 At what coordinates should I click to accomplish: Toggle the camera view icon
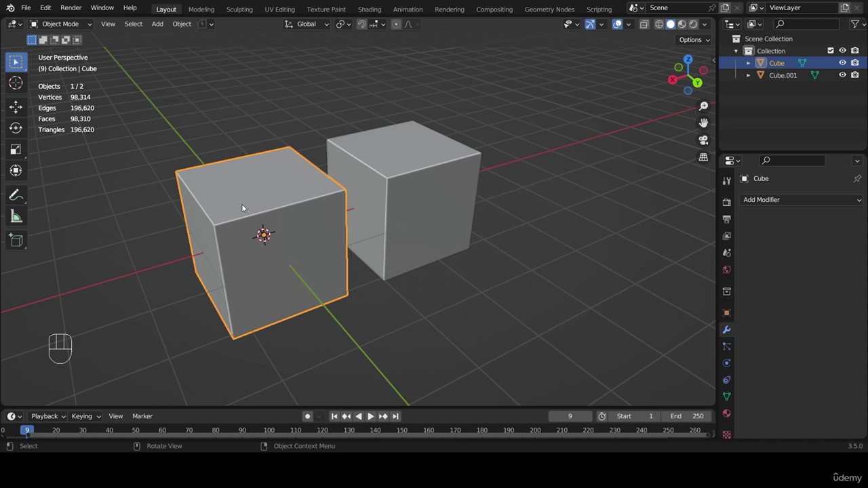coord(703,140)
